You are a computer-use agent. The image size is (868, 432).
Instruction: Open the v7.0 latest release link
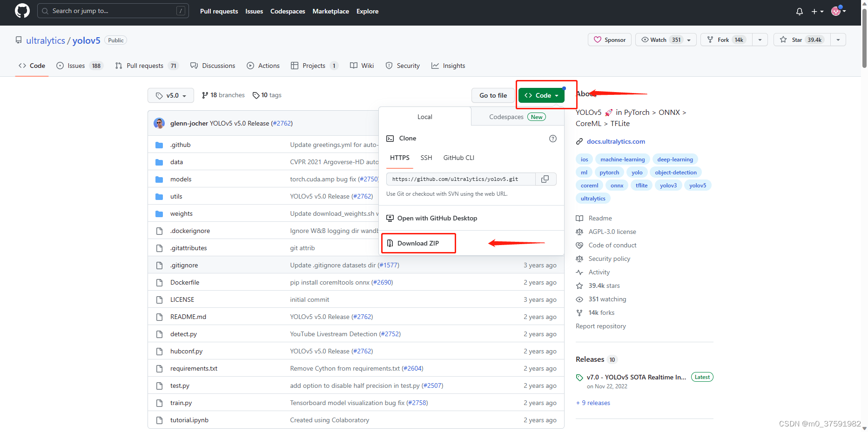(x=636, y=377)
